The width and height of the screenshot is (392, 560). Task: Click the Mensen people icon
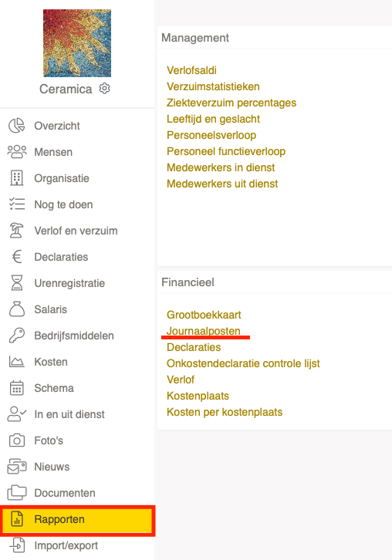17,152
